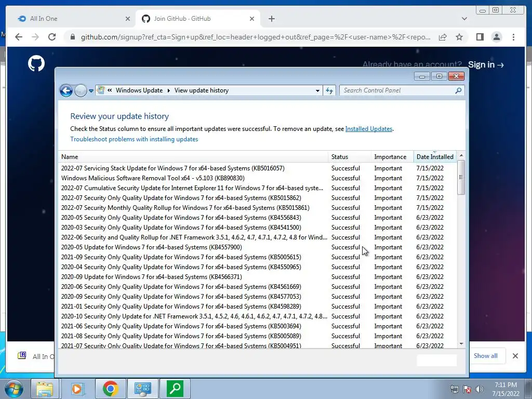This screenshot has height=399, width=532.
Task: Open recent pages dropdown next to forward arrow
Action: click(x=91, y=91)
